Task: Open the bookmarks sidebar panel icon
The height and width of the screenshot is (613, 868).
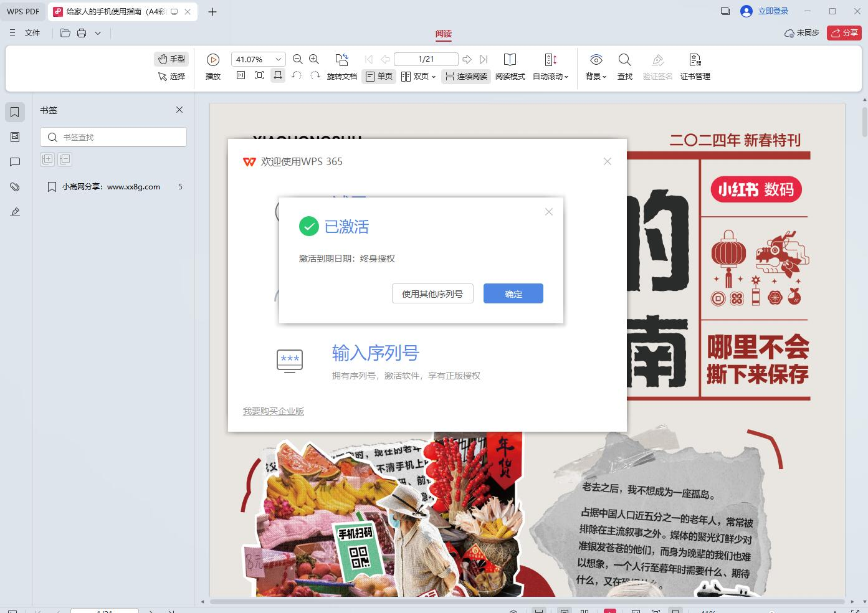Action: coord(15,112)
